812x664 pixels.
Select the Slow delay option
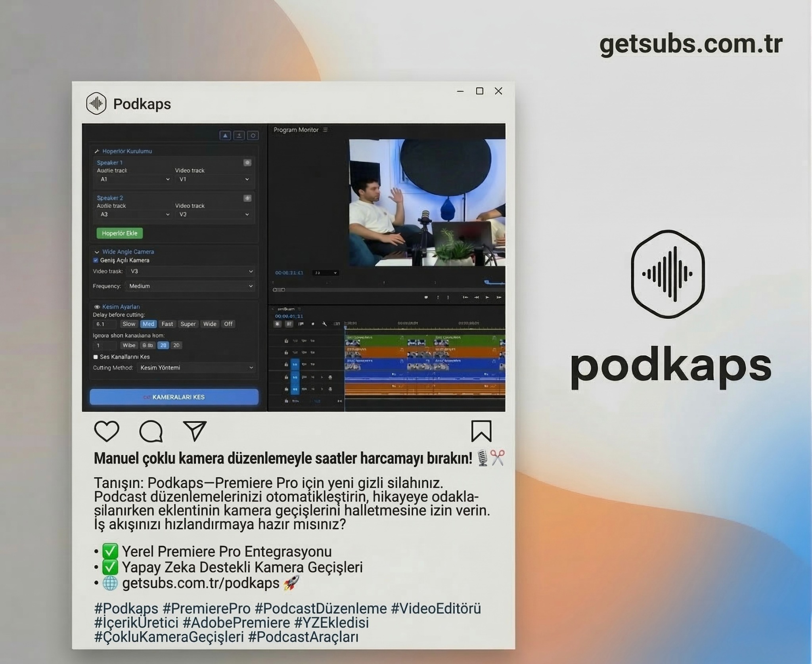tap(129, 324)
